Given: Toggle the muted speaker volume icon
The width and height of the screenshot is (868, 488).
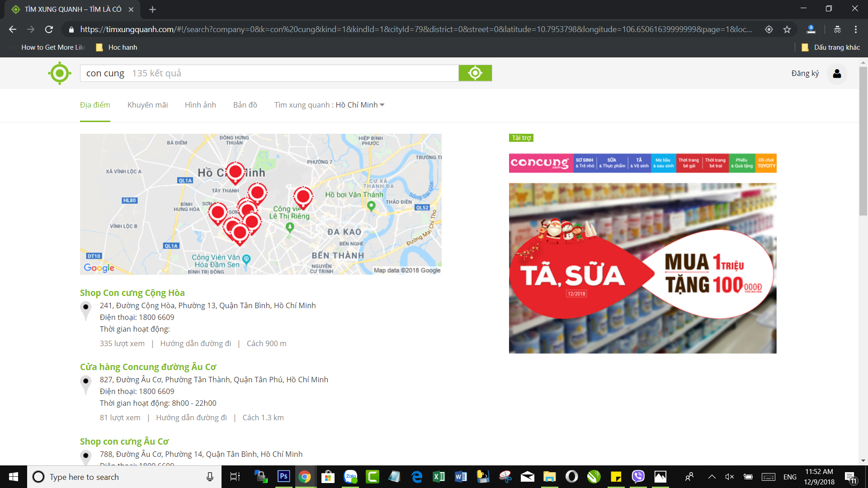Looking at the screenshot, I should click(729, 477).
